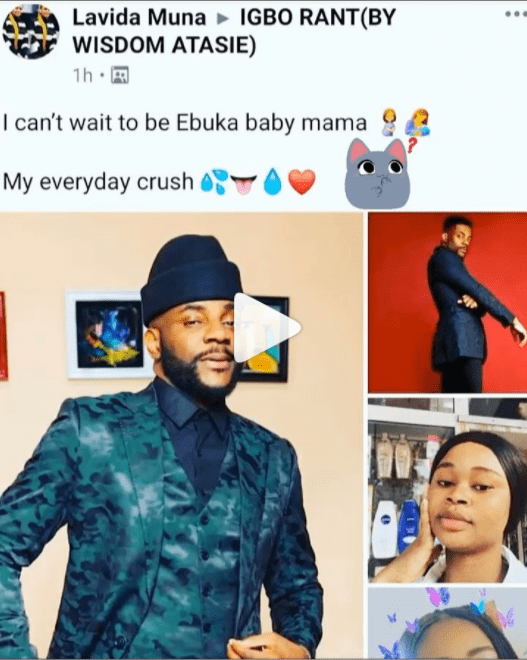The height and width of the screenshot is (660, 527).
Task: Click the arrow between name and group
Action: tap(223, 19)
